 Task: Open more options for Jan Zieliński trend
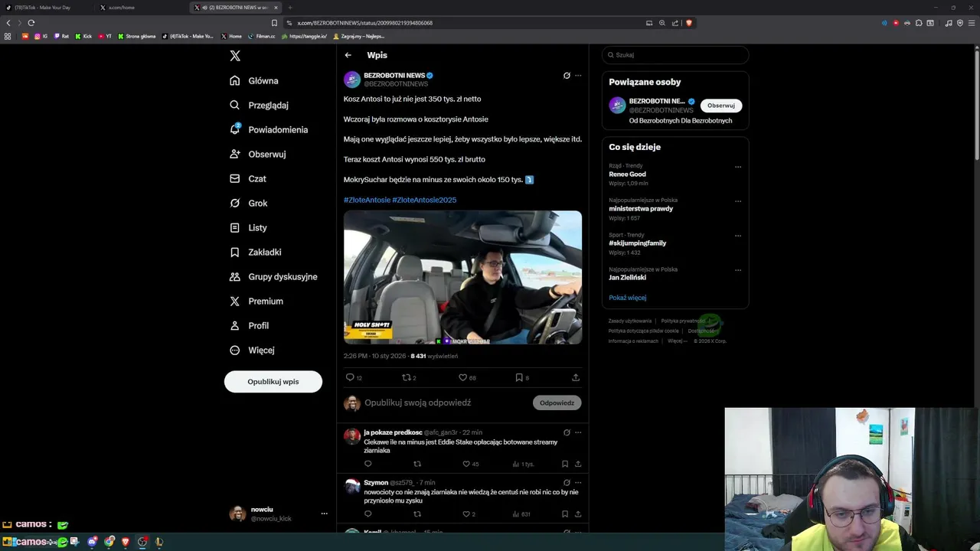pyautogui.click(x=738, y=270)
